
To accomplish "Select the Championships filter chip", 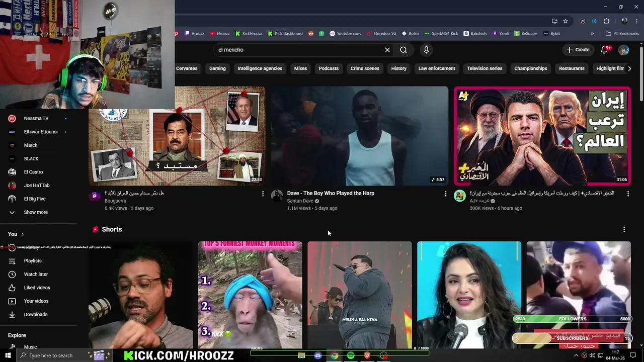I will (x=531, y=68).
